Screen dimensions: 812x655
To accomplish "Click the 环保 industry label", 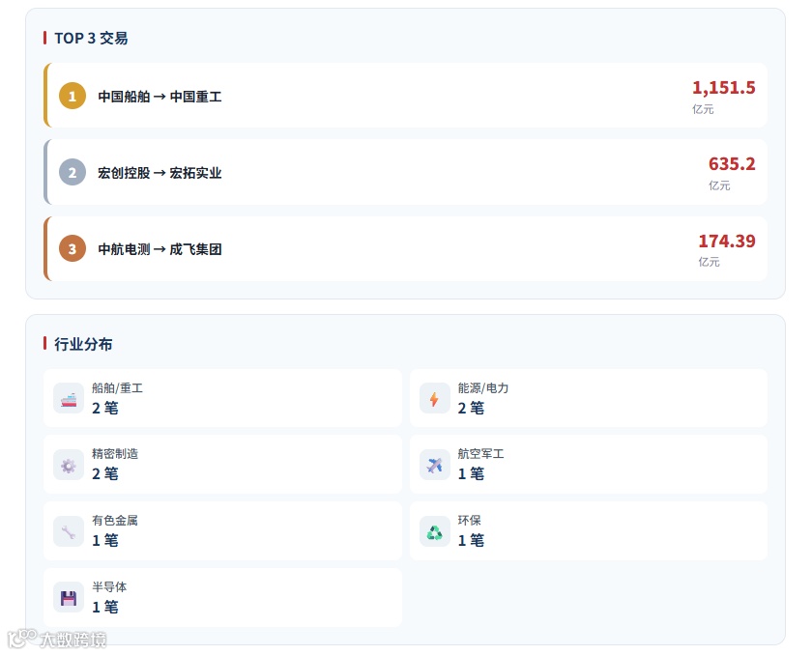I will click(469, 520).
